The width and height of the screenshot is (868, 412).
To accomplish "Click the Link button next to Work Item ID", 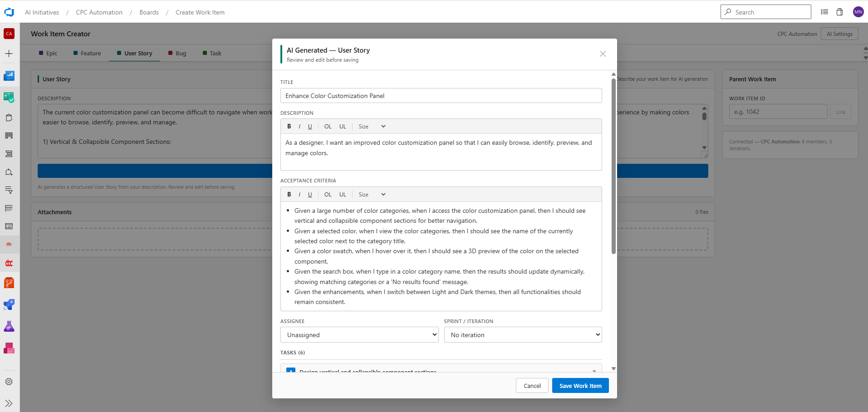I will click(x=841, y=112).
